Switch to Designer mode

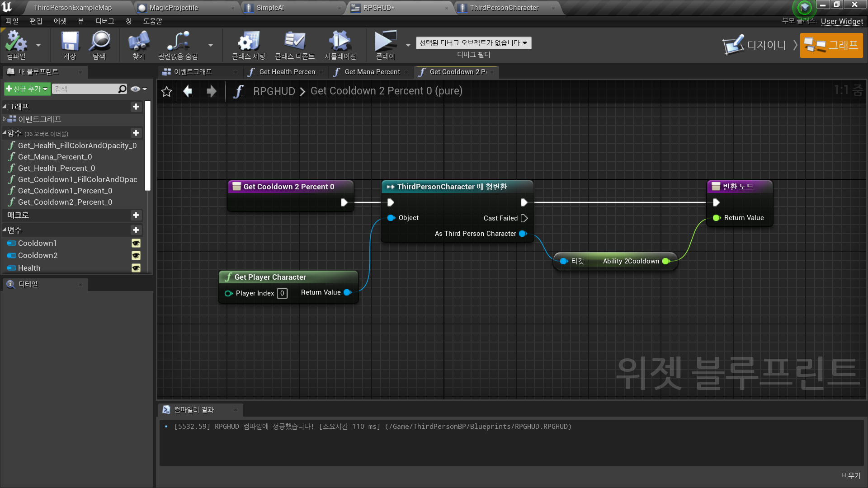[755, 45]
